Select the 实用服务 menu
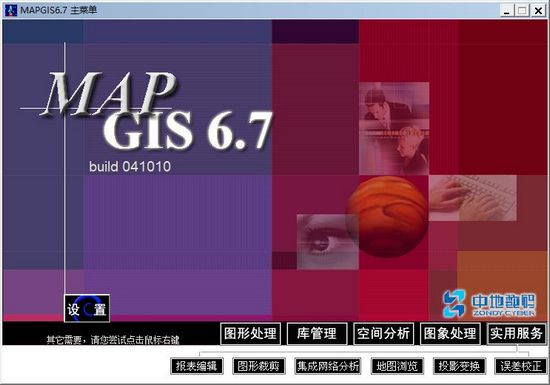The image size is (550, 385). [x=517, y=333]
